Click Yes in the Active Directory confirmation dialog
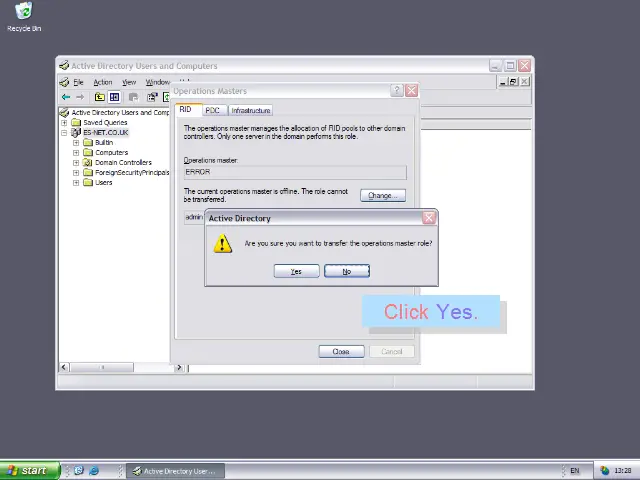The width and height of the screenshot is (640, 480). [x=296, y=271]
